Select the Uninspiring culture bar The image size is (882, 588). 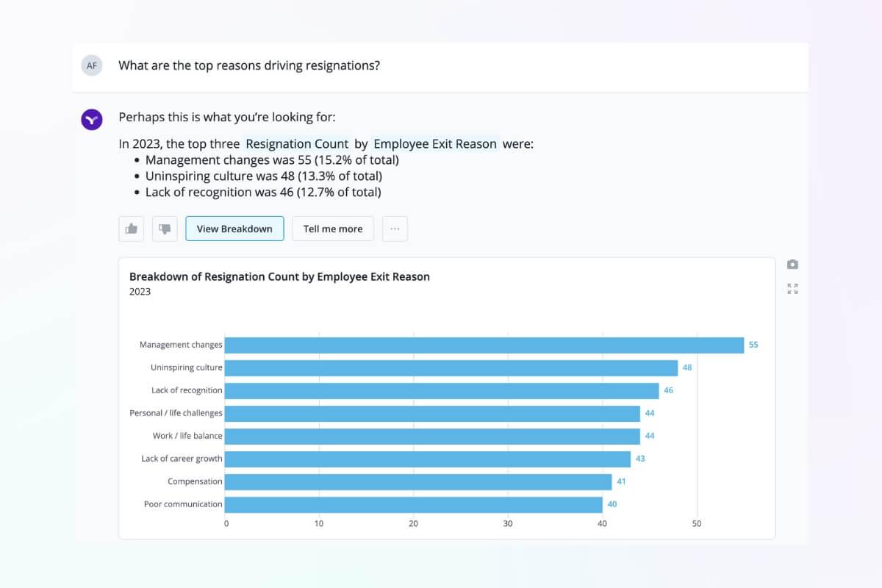451,367
